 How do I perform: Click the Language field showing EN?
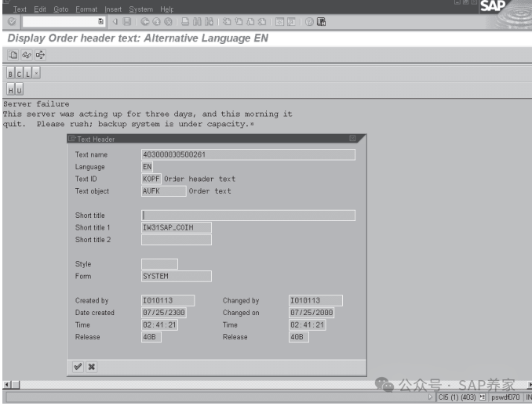pos(147,167)
